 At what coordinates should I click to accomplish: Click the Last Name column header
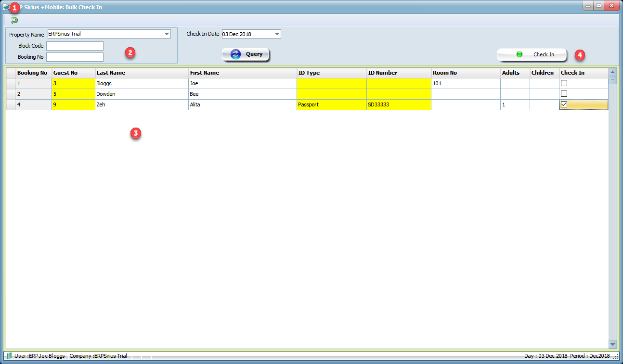pos(142,73)
